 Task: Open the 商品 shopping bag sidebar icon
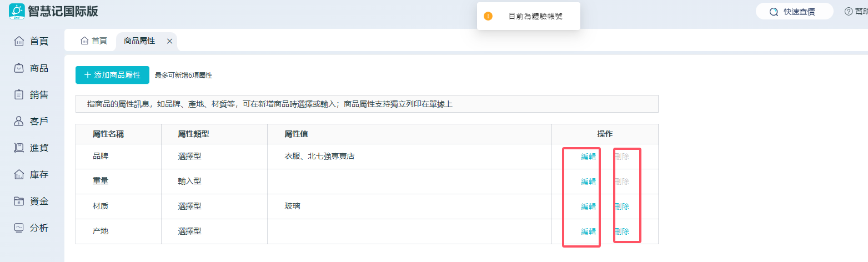coord(19,68)
